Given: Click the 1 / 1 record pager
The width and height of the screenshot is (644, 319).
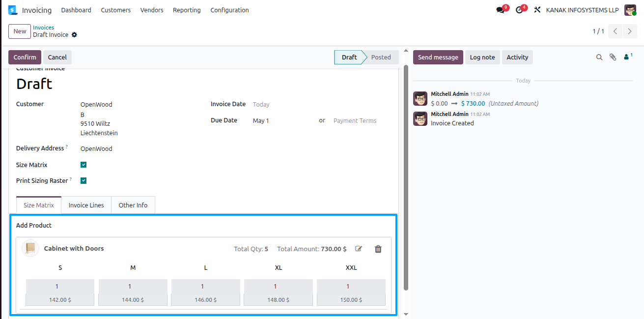Looking at the screenshot, I should 598,31.
